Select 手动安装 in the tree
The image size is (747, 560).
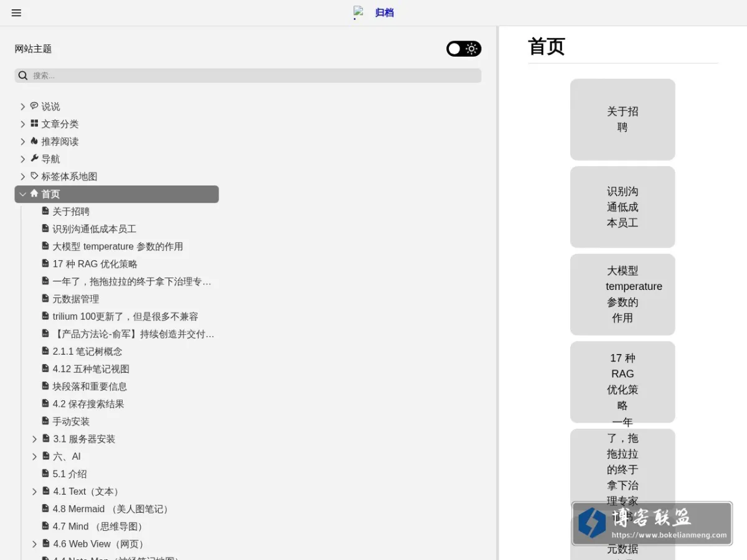(x=71, y=421)
